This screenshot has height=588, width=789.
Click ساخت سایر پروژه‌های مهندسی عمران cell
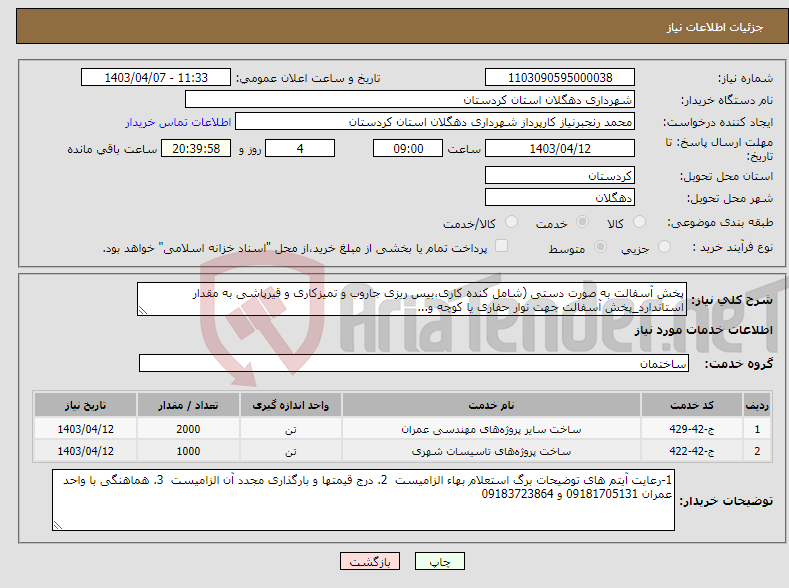491,429
